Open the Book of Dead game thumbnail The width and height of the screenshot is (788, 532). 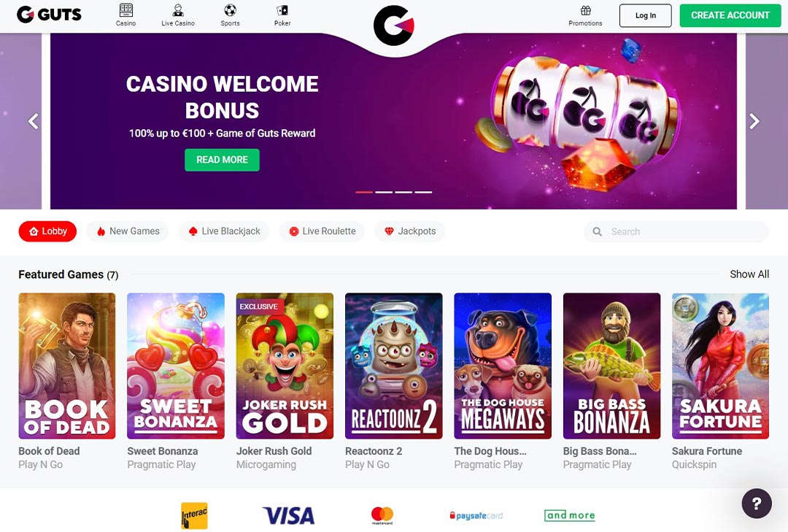pos(67,366)
